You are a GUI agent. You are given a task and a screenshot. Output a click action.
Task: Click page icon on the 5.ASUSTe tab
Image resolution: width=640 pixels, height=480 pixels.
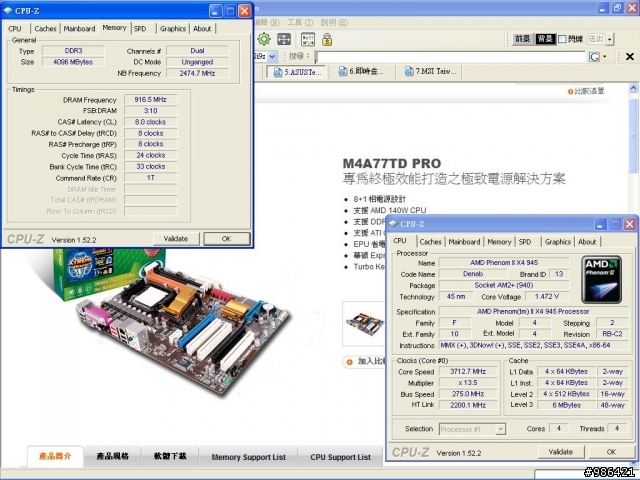[278, 72]
